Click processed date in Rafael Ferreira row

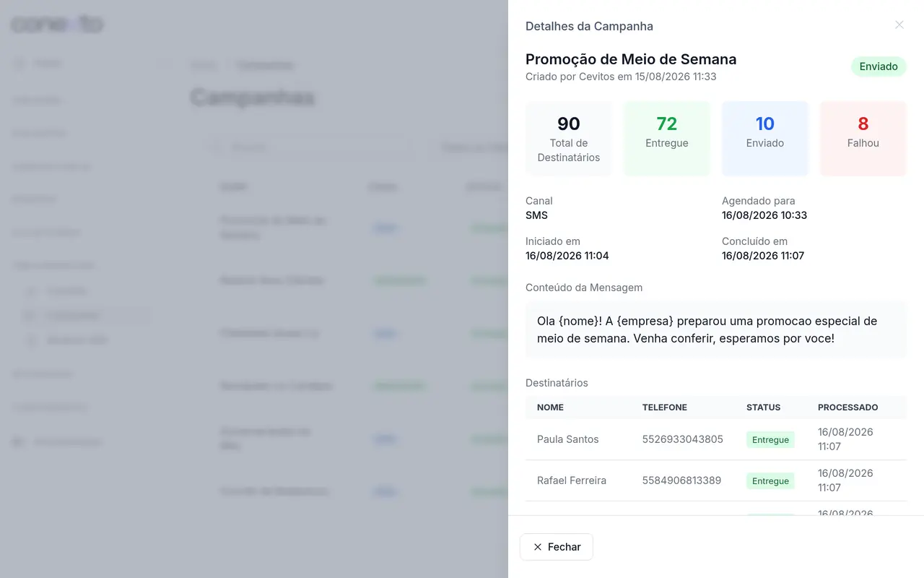845,480
